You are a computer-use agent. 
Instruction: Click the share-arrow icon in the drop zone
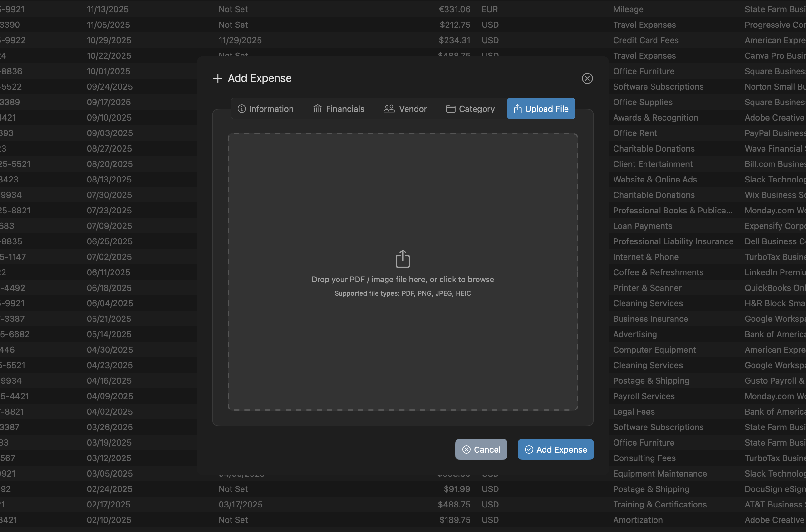point(402,258)
